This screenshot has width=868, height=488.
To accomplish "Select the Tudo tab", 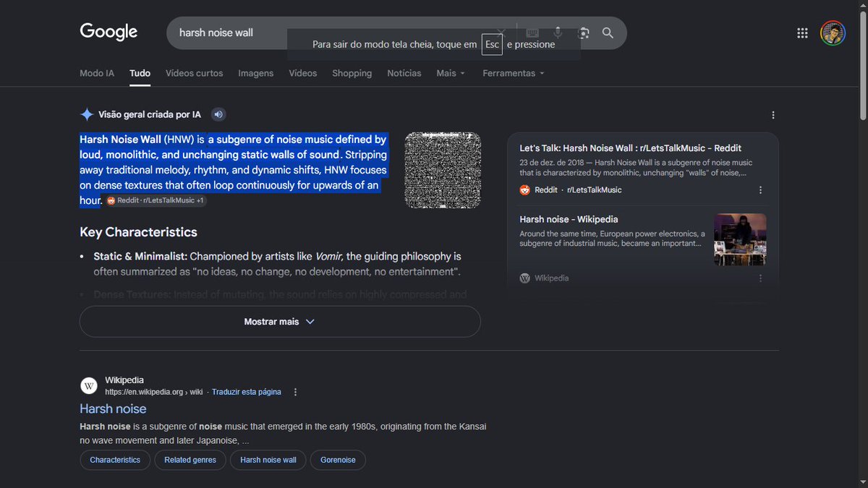I will point(140,73).
